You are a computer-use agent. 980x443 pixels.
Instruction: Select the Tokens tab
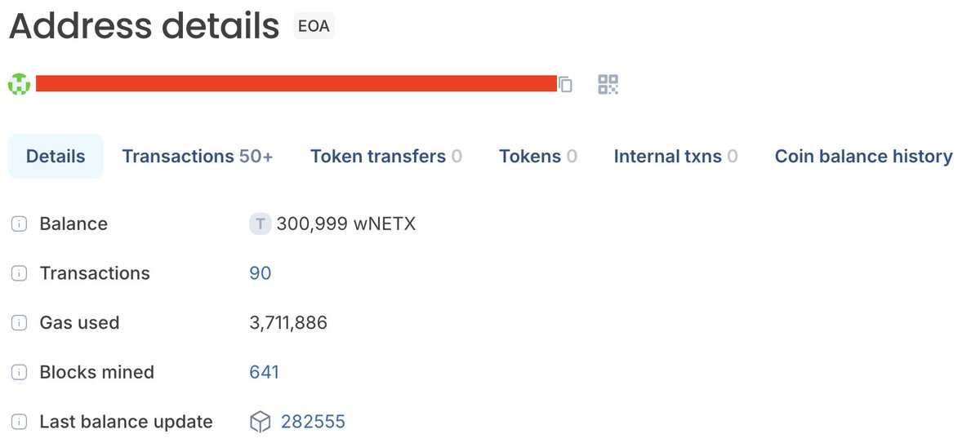[538, 156]
